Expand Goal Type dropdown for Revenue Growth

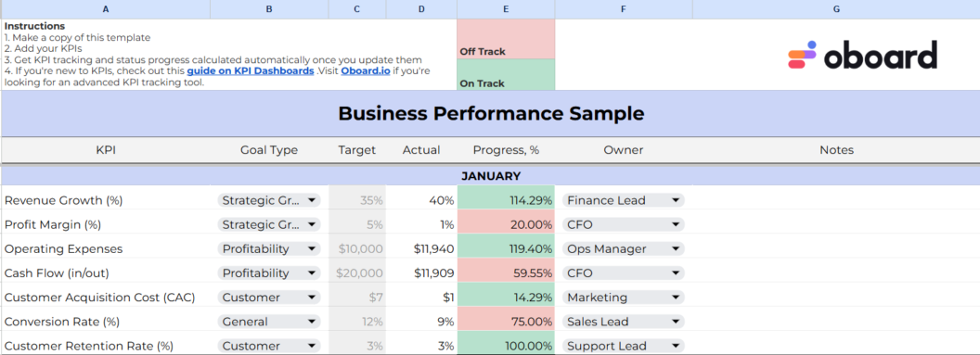[269, 200]
